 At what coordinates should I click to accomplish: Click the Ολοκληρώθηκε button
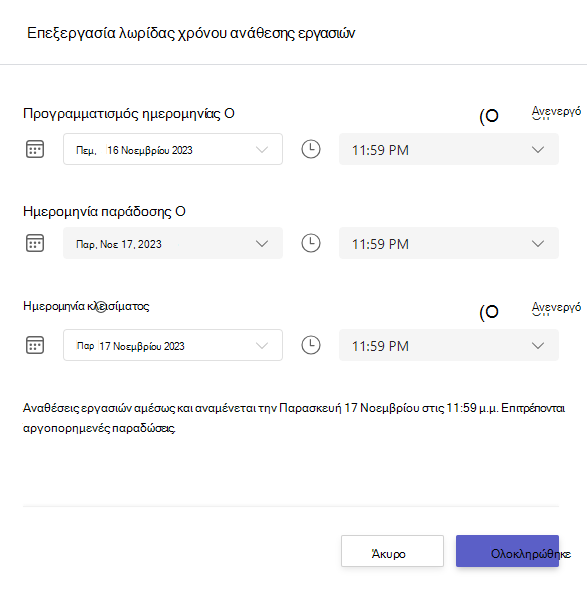point(507,551)
